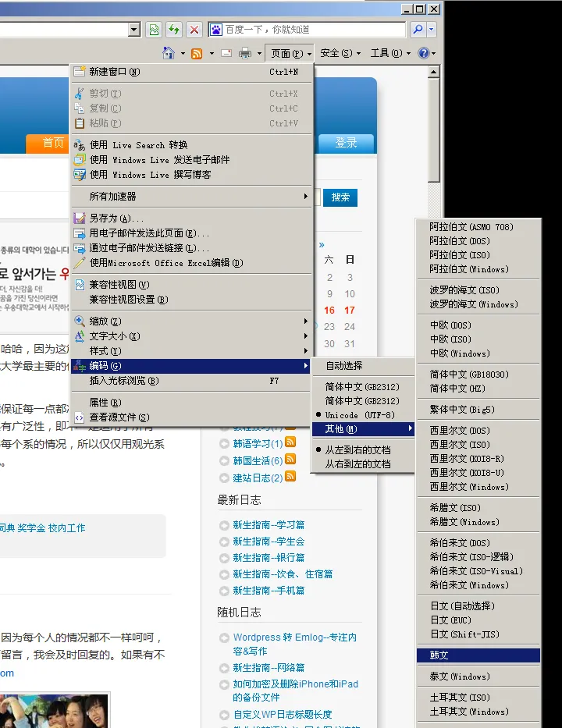Open the blue Help question mark icon
Screen dimensions: 562x728
[423, 53]
